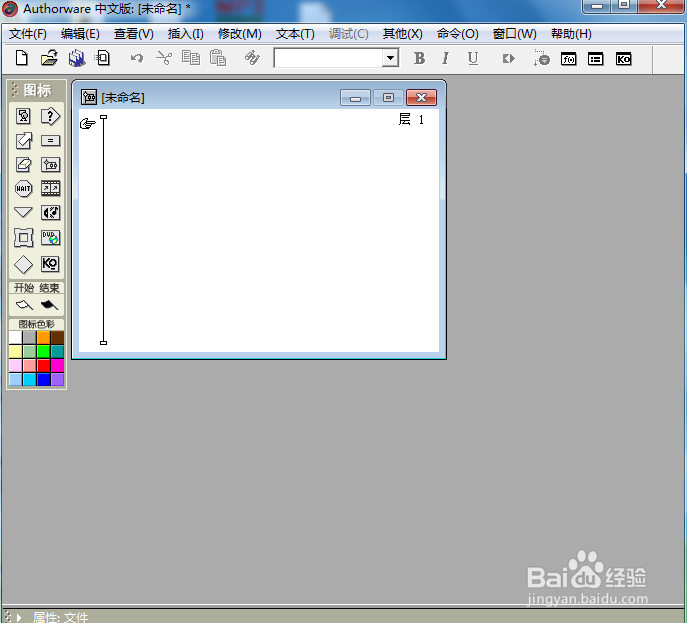Pick the white Start flag
Screen dimensions: 687x623
(24, 304)
